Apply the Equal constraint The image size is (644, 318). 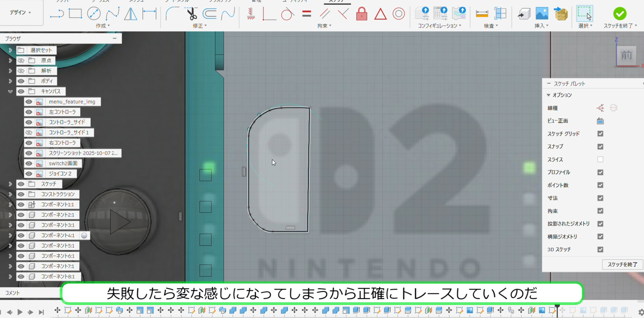pos(306,14)
